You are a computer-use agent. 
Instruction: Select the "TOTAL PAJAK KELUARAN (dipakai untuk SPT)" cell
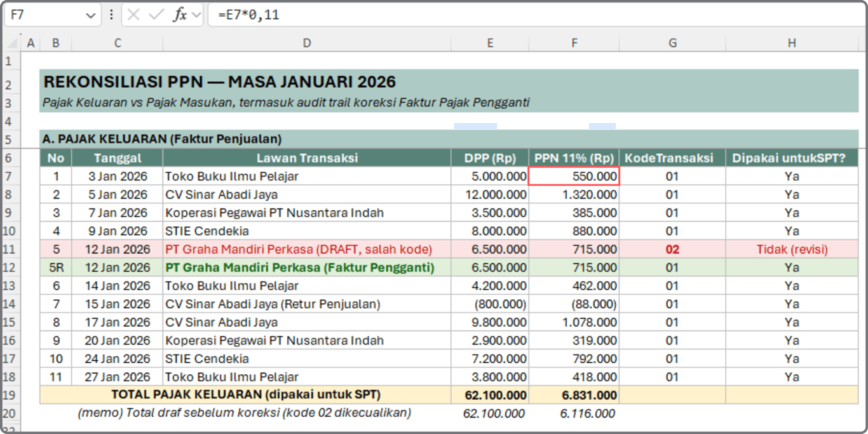[x=245, y=395]
